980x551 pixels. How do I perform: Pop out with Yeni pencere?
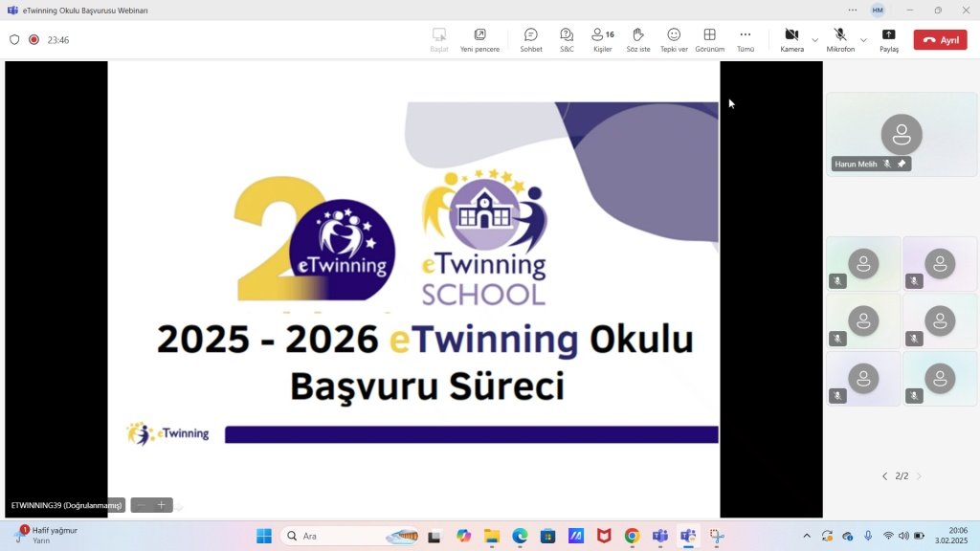[x=479, y=40]
